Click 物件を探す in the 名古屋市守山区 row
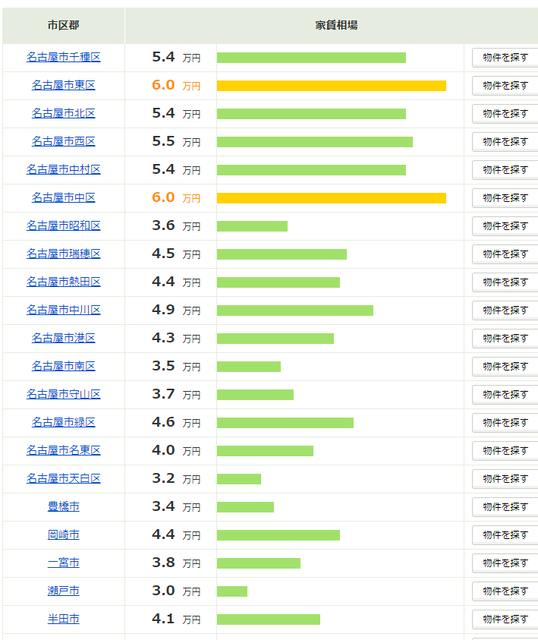538x640 pixels. tap(505, 395)
